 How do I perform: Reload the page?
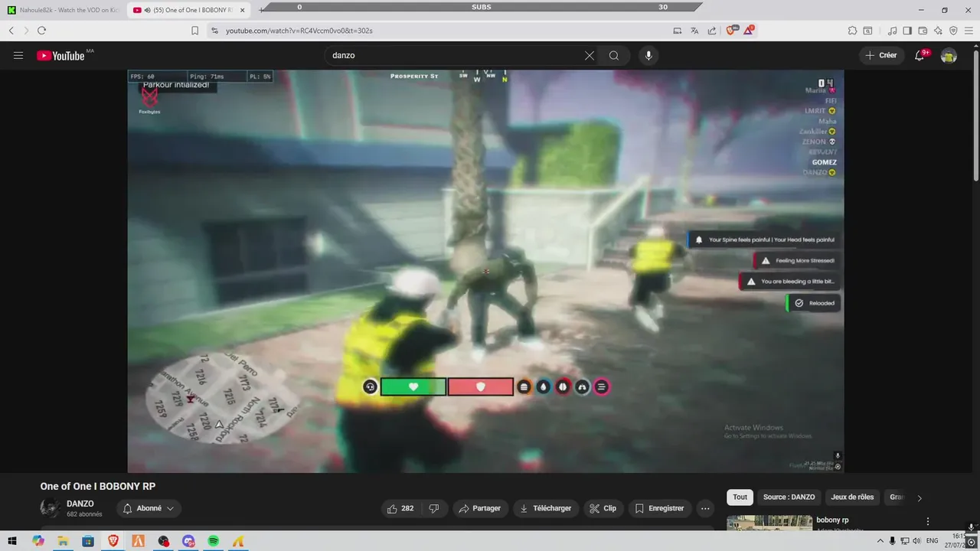41,31
